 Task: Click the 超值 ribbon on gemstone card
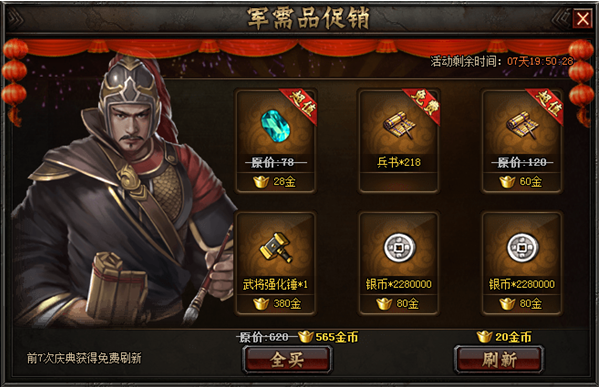point(301,104)
